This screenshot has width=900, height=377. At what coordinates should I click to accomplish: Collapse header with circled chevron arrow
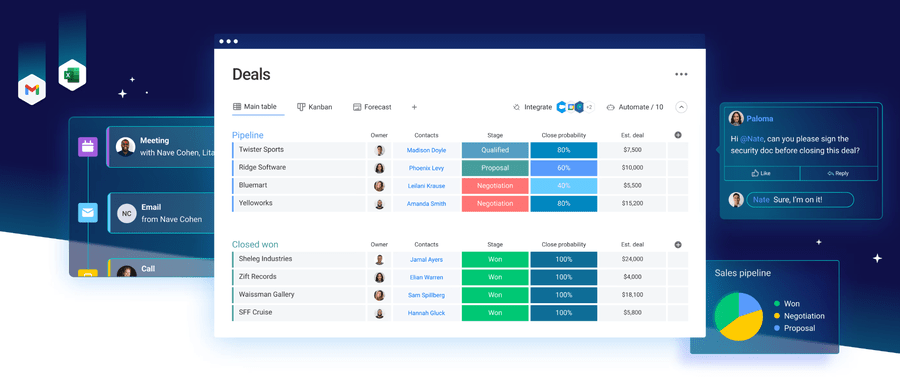pyautogui.click(x=681, y=107)
